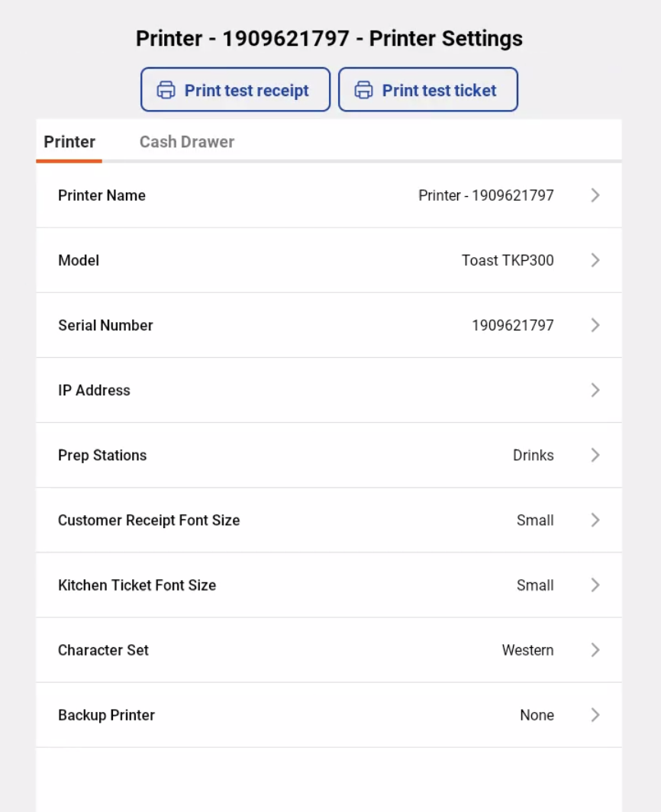Select the Printer tab
The image size is (661, 812).
(69, 141)
